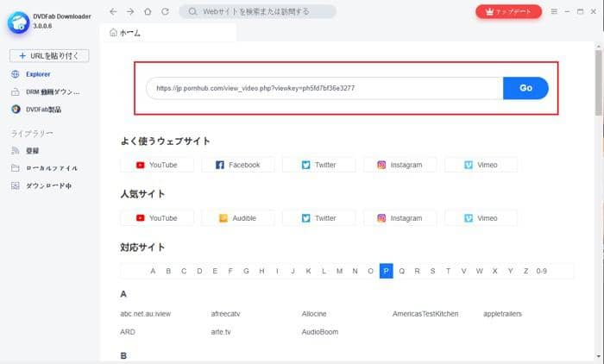Viewport: 604px width, 364px height.
Task: Click the red update button
Action: [x=508, y=12]
